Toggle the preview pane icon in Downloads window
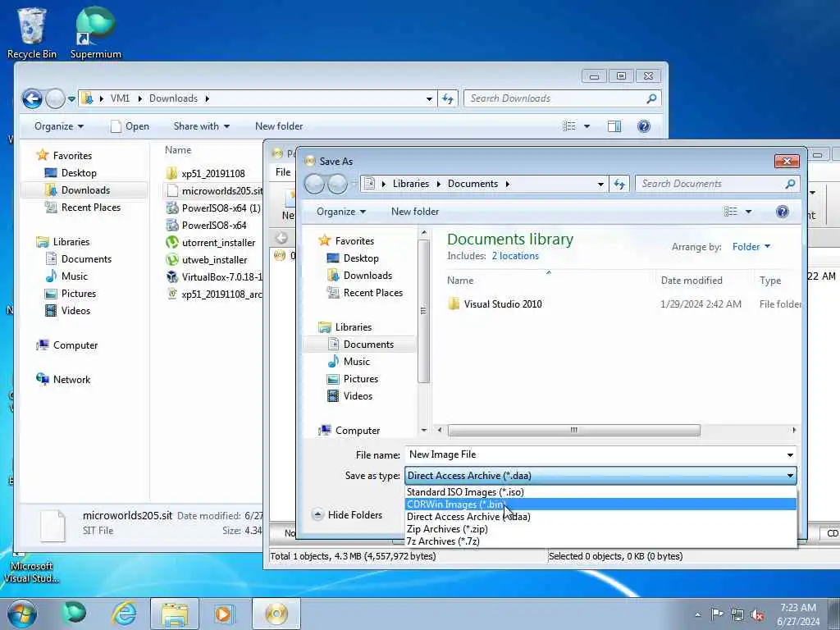The height and width of the screenshot is (630, 840). click(614, 126)
